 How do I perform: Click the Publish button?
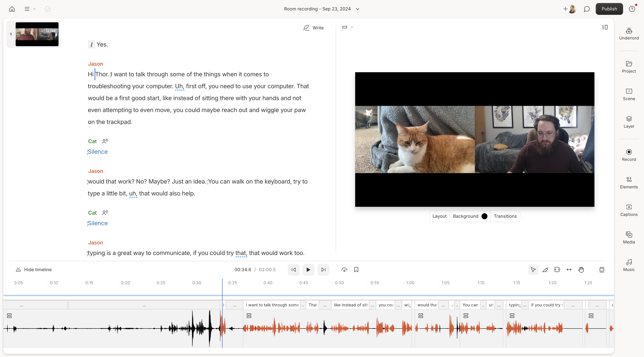pyautogui.click(x=609, y=9)
